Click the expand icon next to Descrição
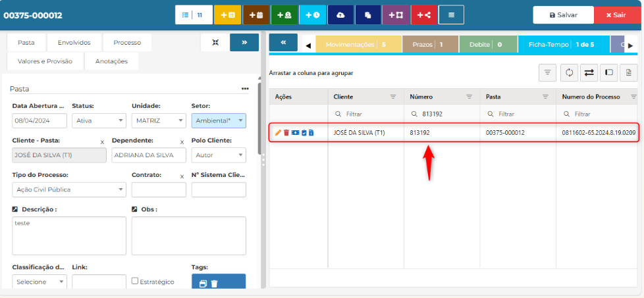The width and height of the screenshot is (644, 298). coord(16,209)
